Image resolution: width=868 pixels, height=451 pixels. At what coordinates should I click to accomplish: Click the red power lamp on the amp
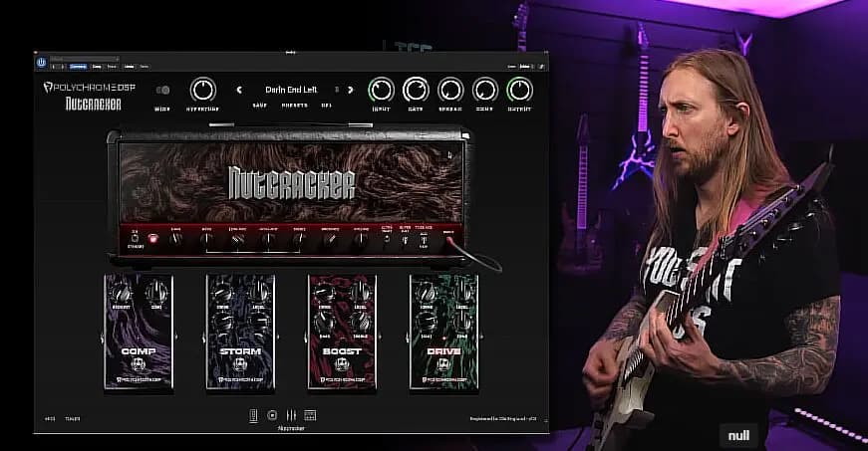152,239
